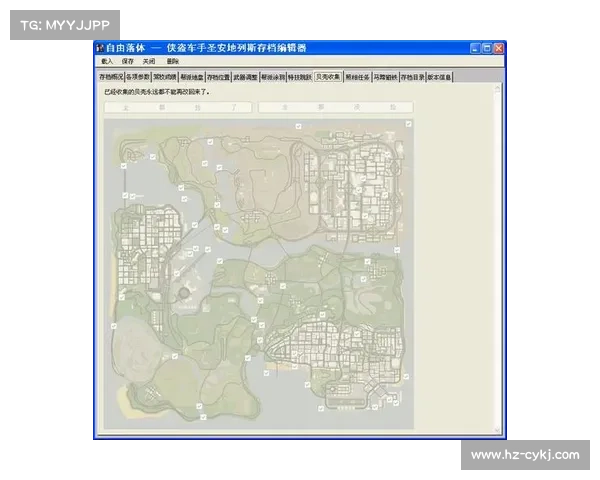
Task: Open the 武器调整 tab
Action: tap(245, 76)
